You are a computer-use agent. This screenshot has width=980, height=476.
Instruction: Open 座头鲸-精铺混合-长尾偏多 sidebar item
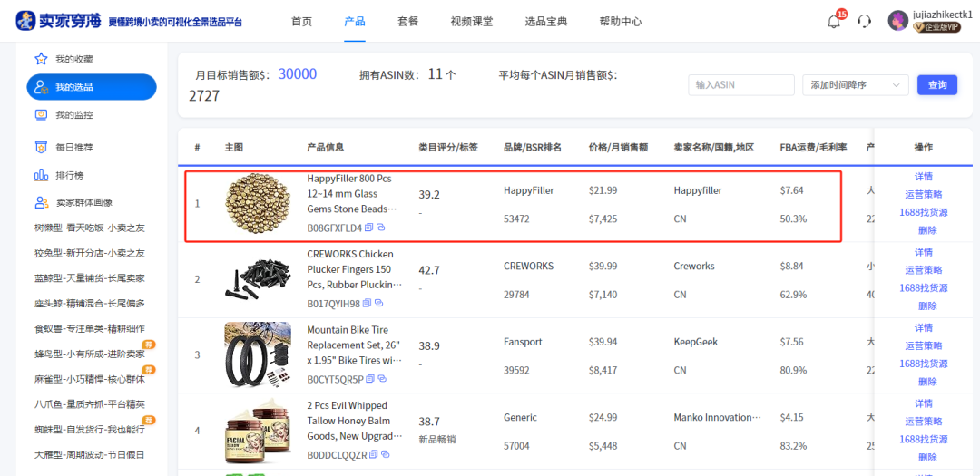click(x=90, y=304)
